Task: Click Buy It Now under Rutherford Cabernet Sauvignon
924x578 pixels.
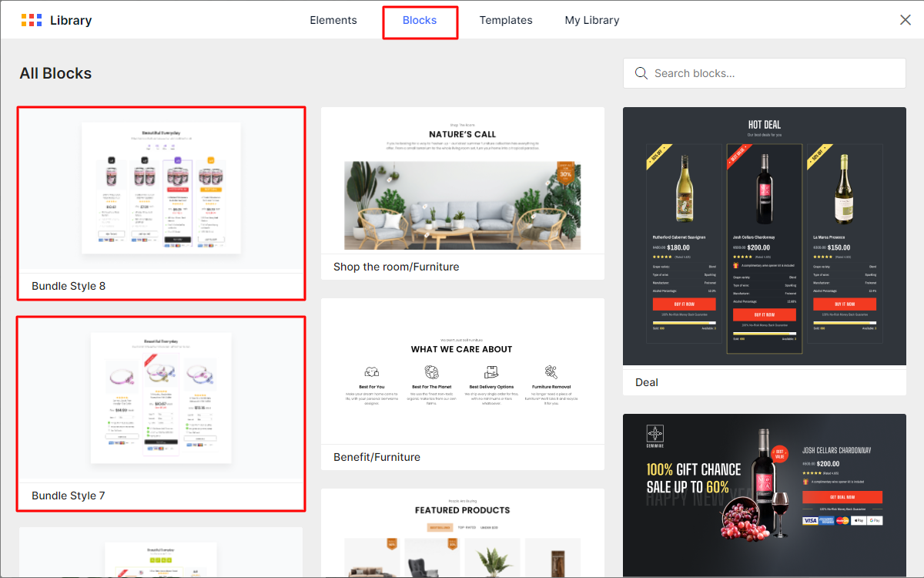Action: [x=684, y=304]
